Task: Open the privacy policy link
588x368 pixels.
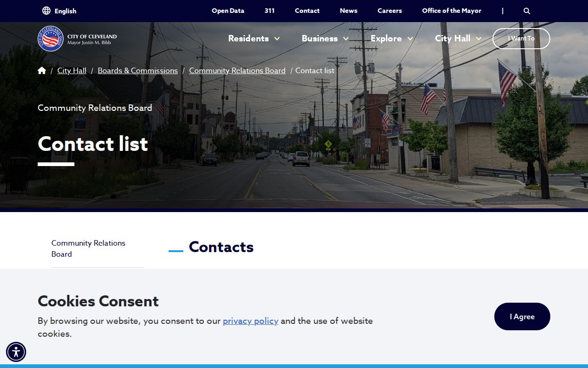Action: [250, 321]
